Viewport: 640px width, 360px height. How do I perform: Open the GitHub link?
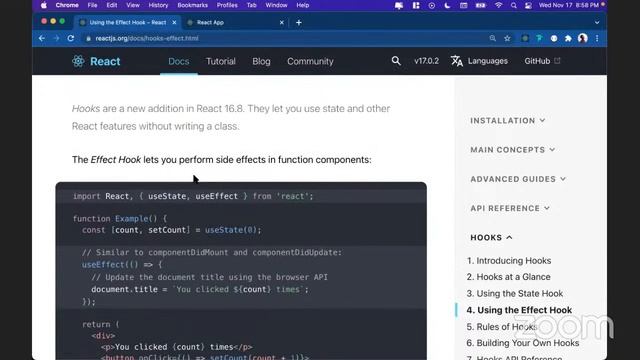click(537, 61)
